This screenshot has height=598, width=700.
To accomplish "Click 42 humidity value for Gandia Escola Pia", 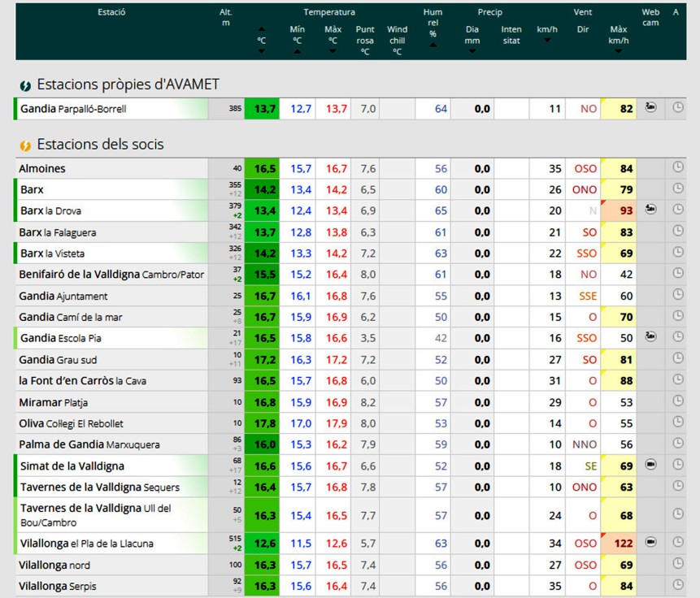I will pos(441,338).
